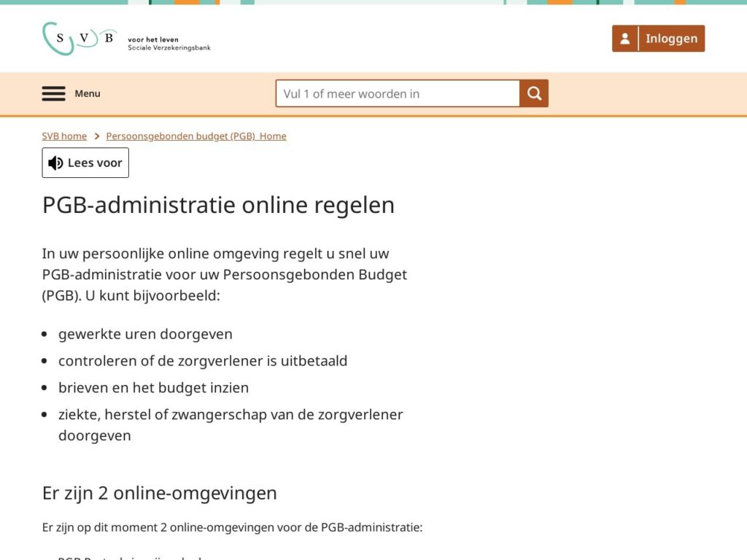Select heading 'PGB-administratie online regelen'
Viewport: 747px width, 560px height.
coord(218,205)
